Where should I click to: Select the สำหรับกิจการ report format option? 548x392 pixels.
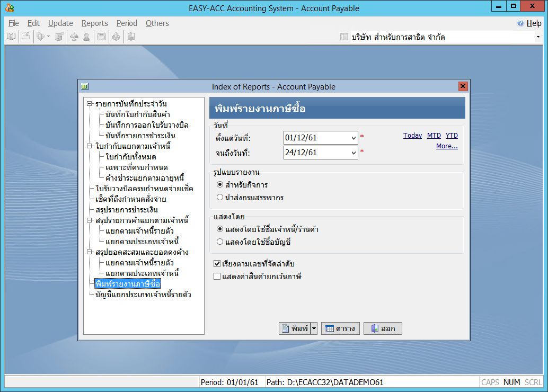[220, 185]
